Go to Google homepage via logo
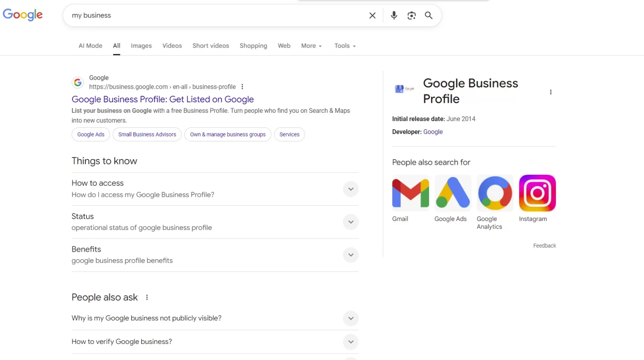The width and height of the screenshot is (644, 360). (23, 15)
